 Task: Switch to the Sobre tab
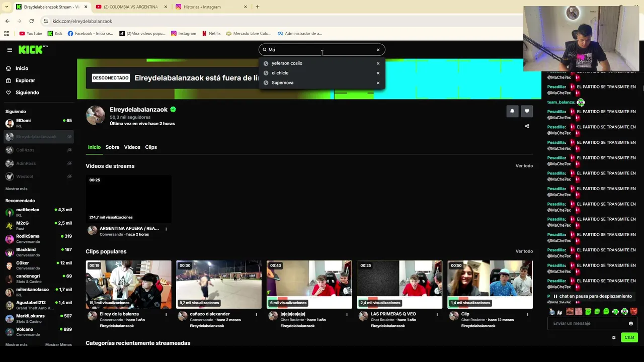point(112,147)
